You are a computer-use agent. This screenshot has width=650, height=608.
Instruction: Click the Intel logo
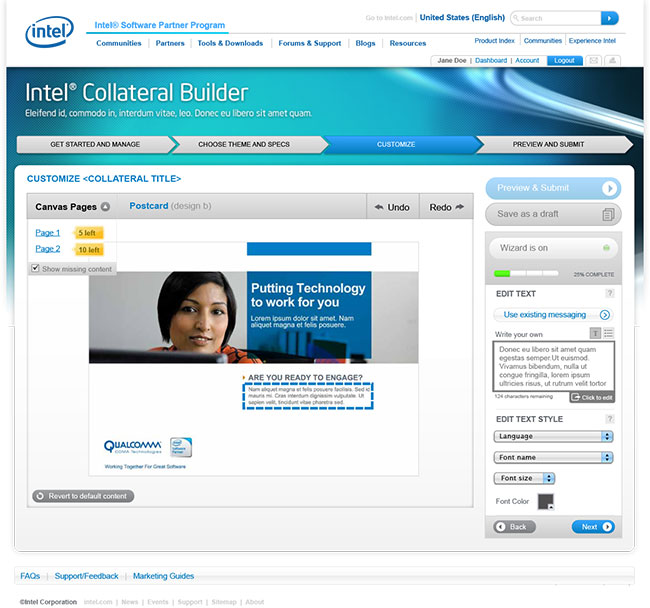pos(49,33)
